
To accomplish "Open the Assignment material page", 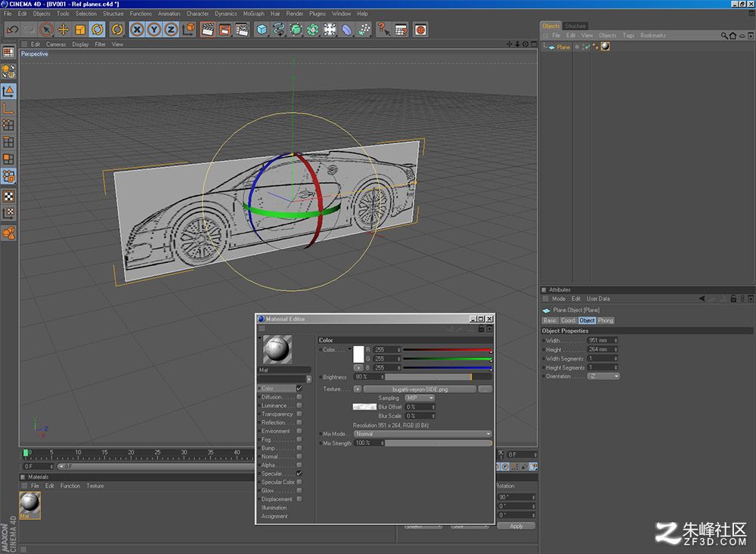I will coord(274,516).
